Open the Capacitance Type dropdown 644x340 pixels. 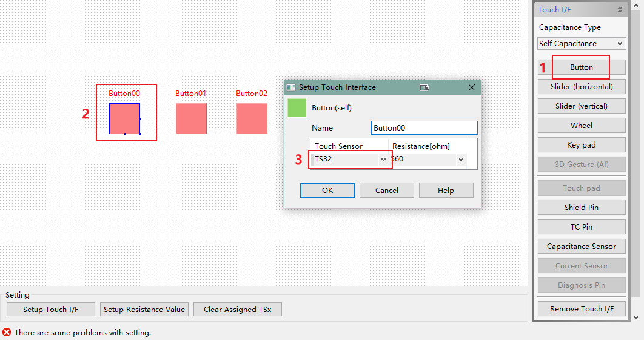coord(582,44)
